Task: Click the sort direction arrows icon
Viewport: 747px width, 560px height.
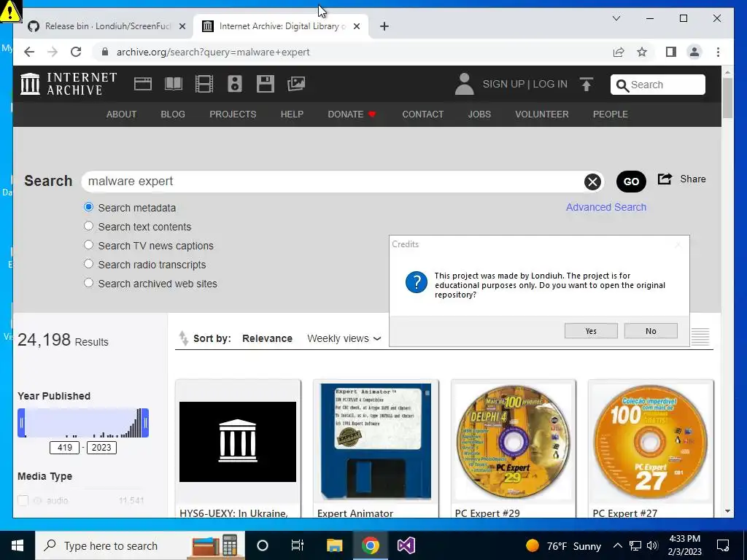Action: 183,338
